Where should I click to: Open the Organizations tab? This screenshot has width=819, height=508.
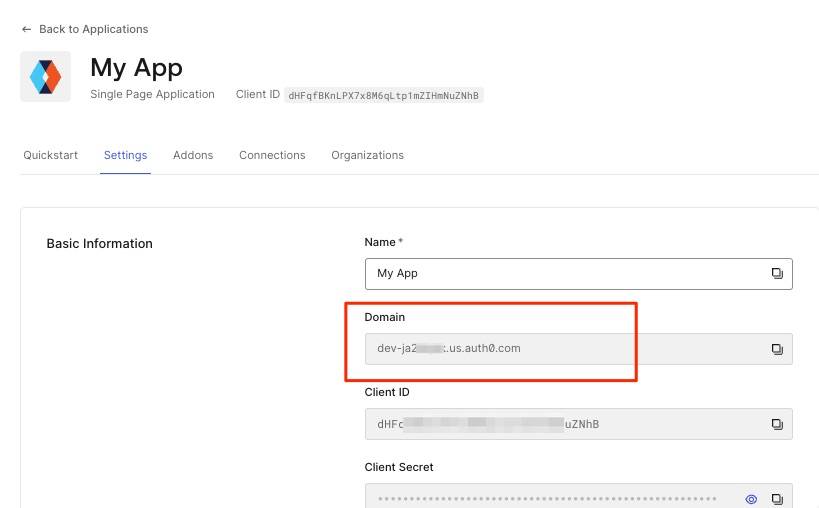click(x=367, y=155)
